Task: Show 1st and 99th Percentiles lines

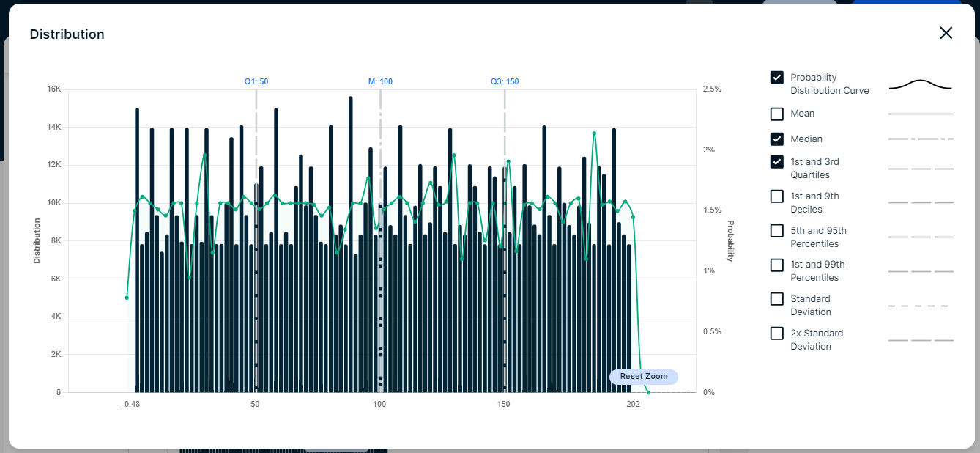Action: point(777,265)
